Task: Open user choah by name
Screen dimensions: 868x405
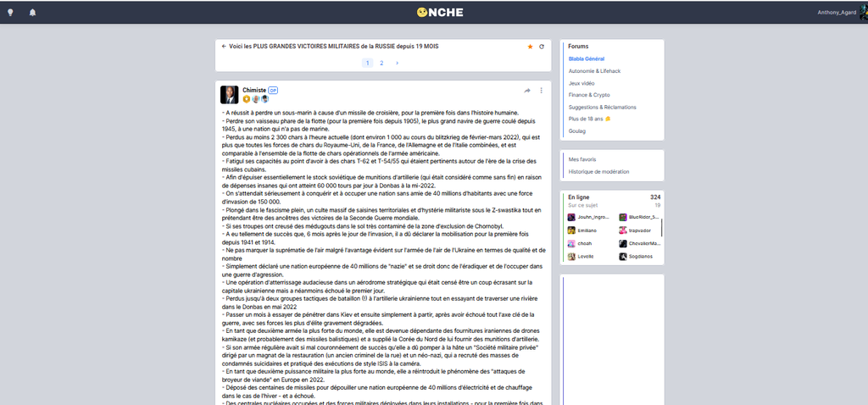Action: coord(584,243)
